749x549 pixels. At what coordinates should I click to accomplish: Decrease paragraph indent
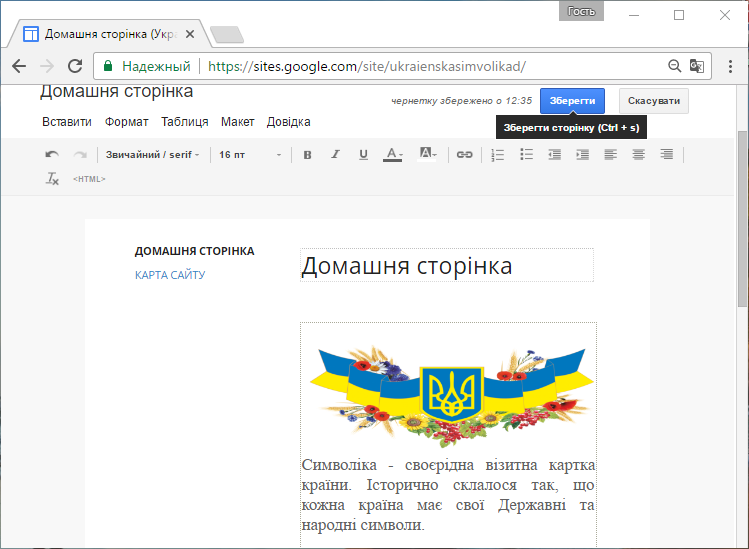click(x=555, y=154)
